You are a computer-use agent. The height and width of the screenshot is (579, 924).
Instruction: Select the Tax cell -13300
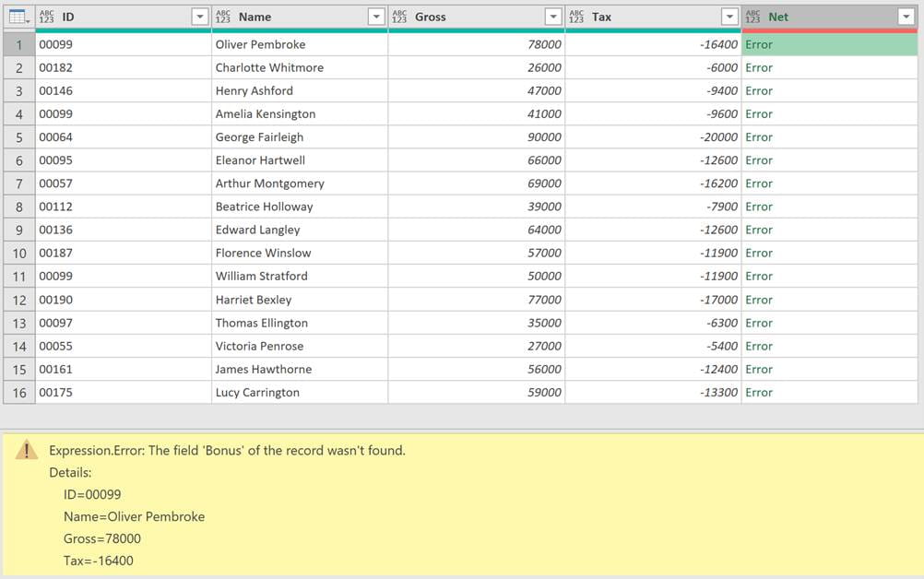click(x=653, y=392)
